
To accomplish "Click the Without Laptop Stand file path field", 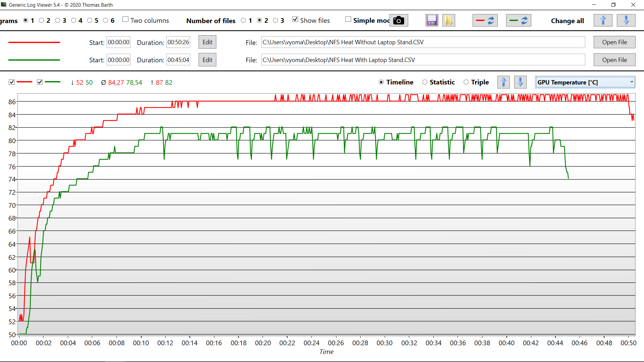I will pyautogui.click(x=423, y=42).
